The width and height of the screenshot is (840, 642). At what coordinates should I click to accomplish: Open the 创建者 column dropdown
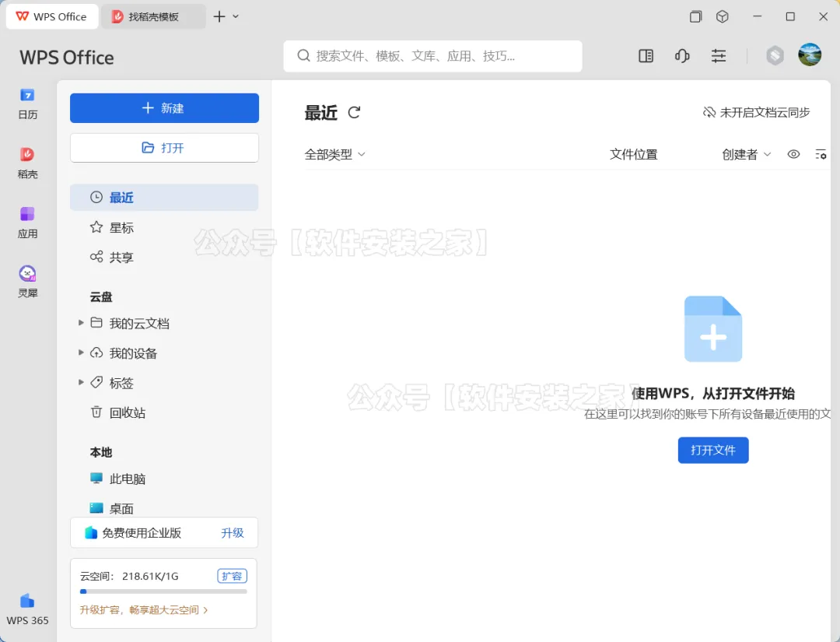(746, 154)
